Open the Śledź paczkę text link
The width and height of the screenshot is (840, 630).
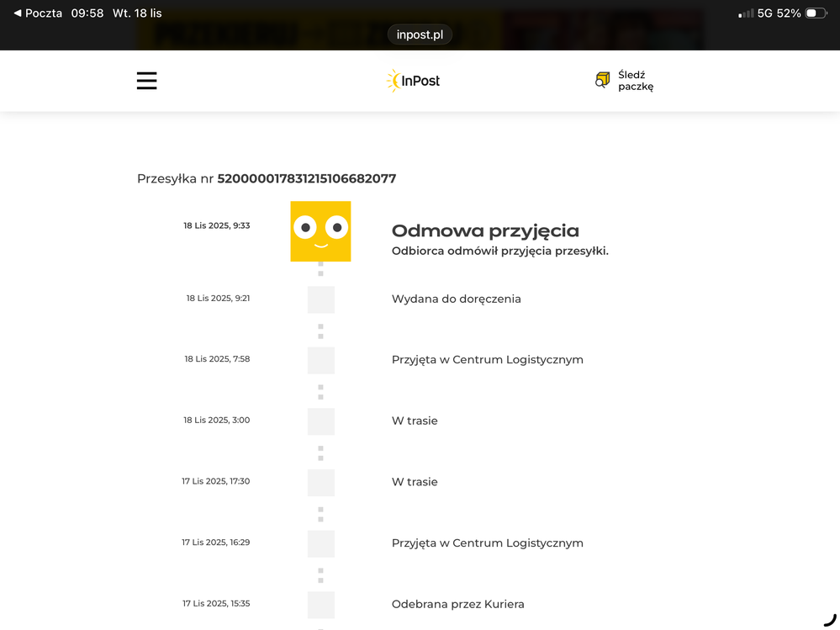[x=635, y=81]
